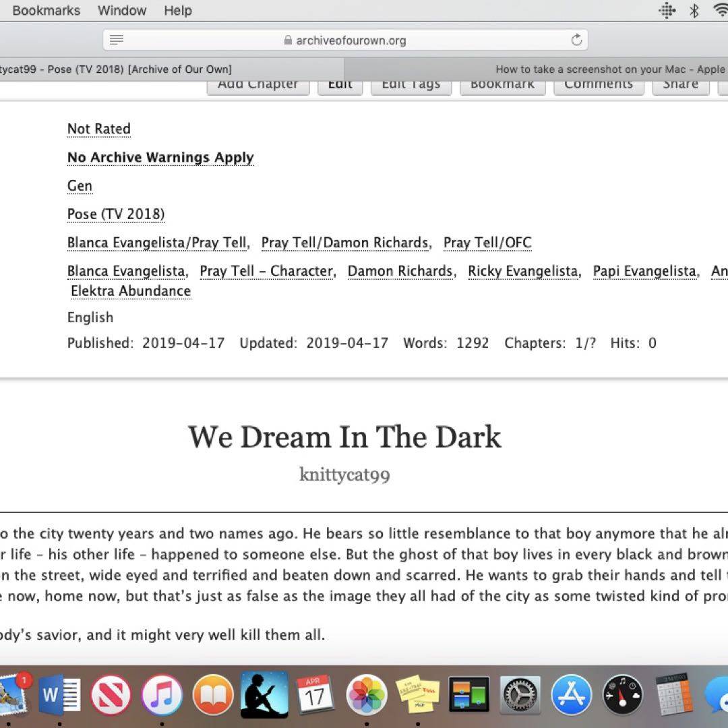Open the Bookmarks menu
Screen dimensions: 728x728
click(46, 11)
